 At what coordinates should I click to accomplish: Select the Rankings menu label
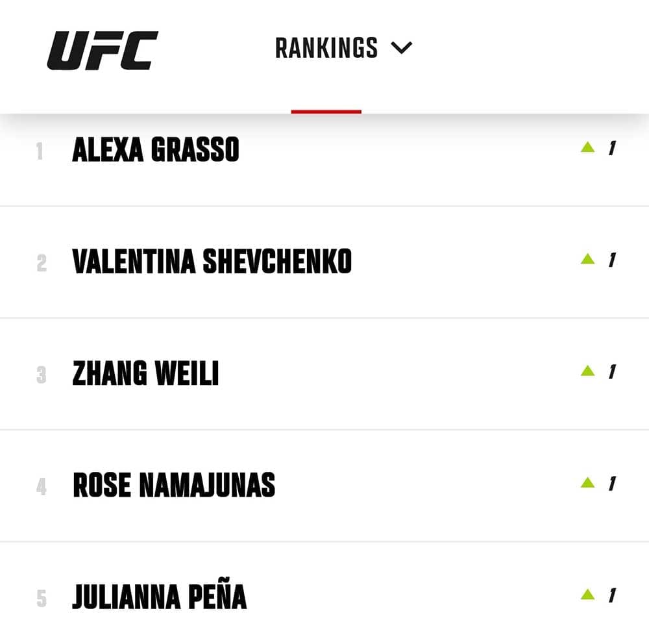pos(326,48)
